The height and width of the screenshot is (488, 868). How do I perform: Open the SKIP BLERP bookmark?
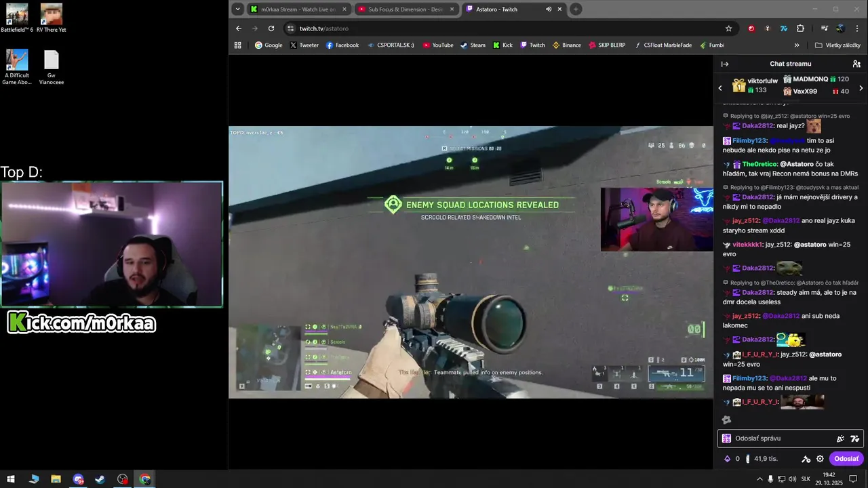(607, 45)
